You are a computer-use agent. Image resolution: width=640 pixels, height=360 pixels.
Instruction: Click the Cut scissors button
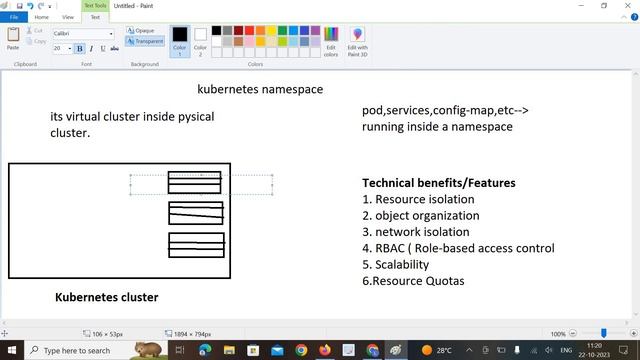tap(34, 31)
